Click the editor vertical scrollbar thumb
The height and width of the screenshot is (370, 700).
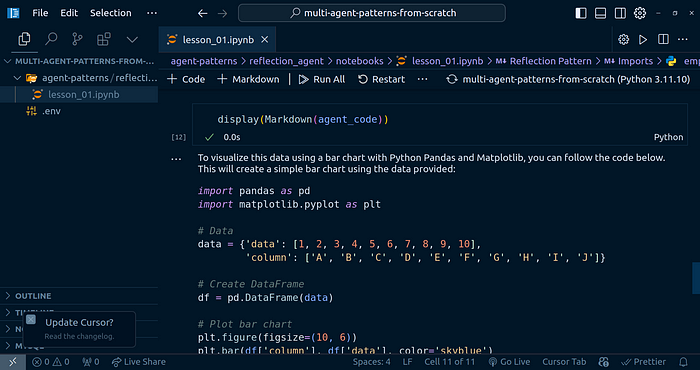click(696, 279)
